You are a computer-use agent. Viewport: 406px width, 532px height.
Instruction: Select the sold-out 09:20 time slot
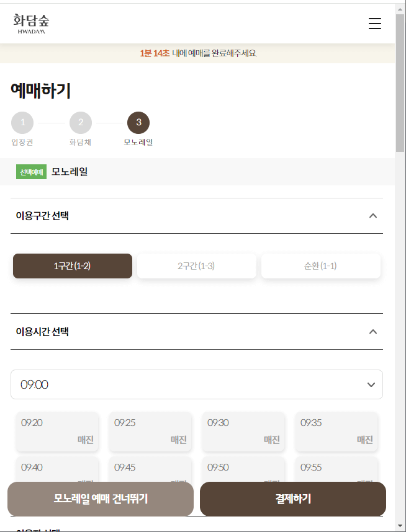(56, 431)
